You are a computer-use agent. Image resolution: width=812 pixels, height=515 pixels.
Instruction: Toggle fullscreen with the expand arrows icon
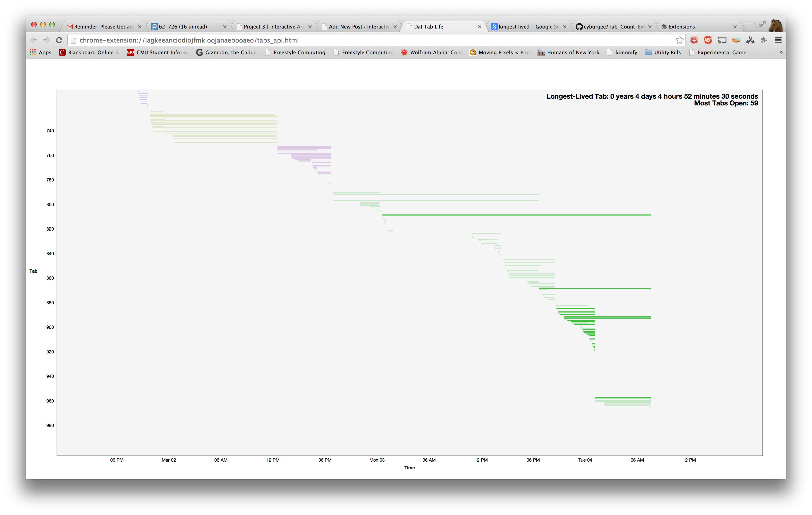762,24
